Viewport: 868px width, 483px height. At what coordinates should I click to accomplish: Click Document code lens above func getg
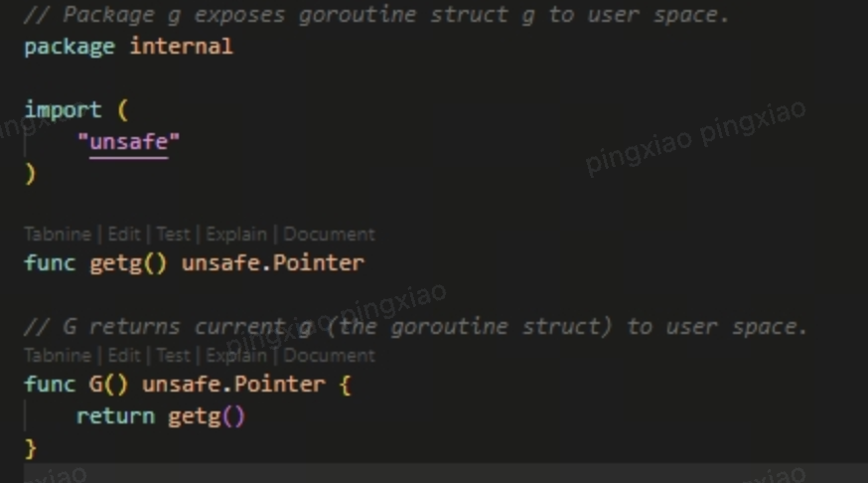coord(330,235)
